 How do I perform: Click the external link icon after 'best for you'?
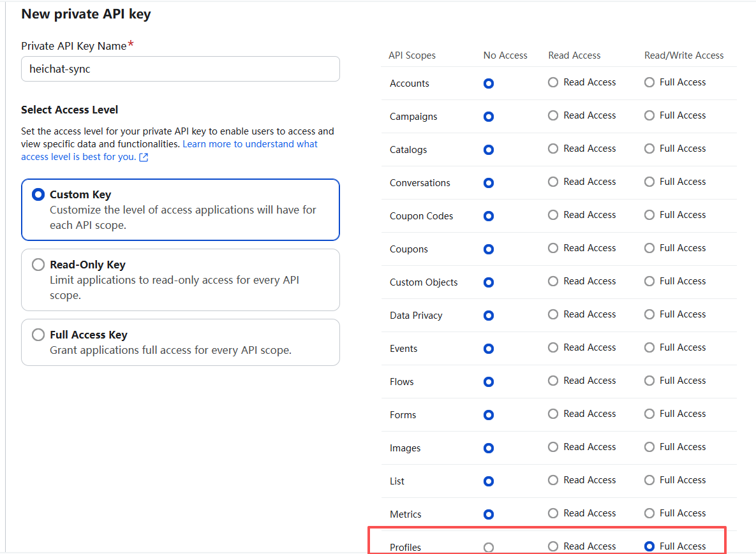[x=144, y=157]
